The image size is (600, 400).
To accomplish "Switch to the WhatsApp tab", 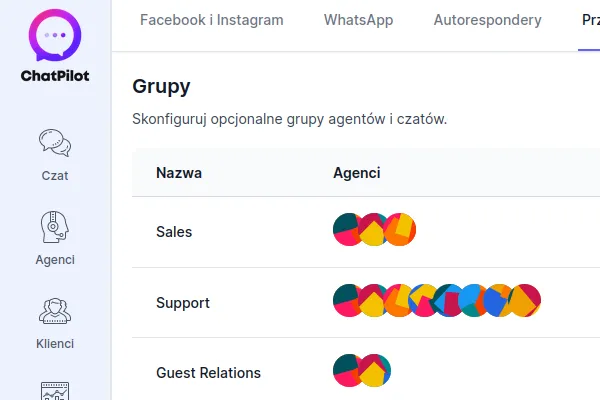I will coord(358,20).
